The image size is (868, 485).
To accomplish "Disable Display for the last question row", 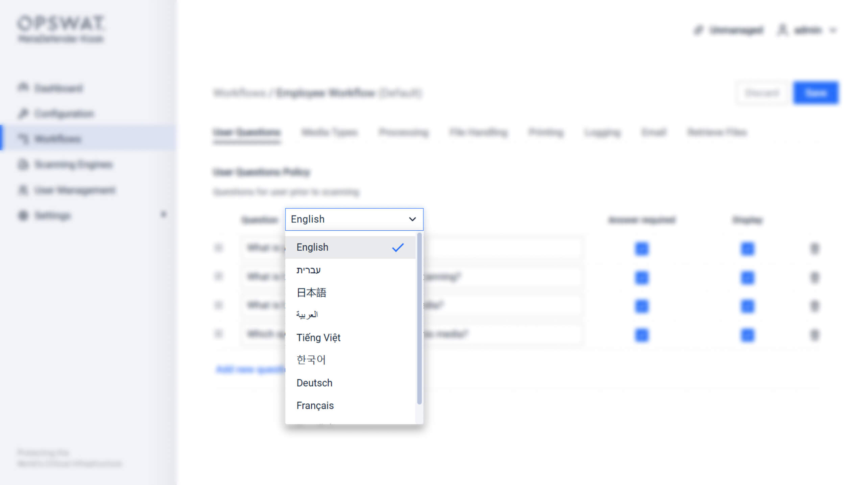I will (747, 334).
